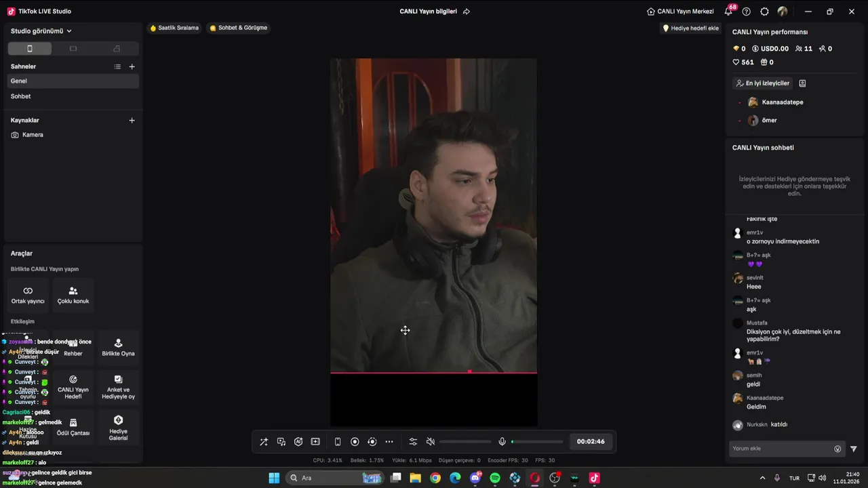Click viewer ömer in top viewers

[762, 121]
